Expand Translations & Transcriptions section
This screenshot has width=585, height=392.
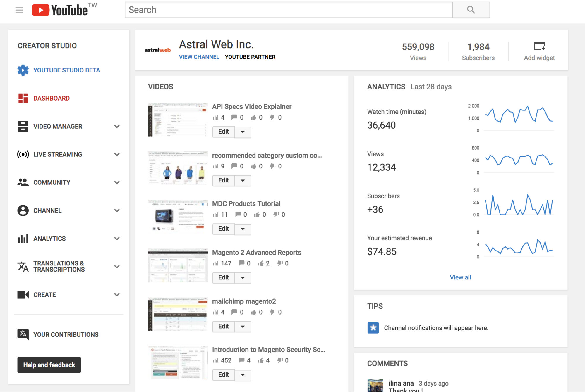coord(117,267)
